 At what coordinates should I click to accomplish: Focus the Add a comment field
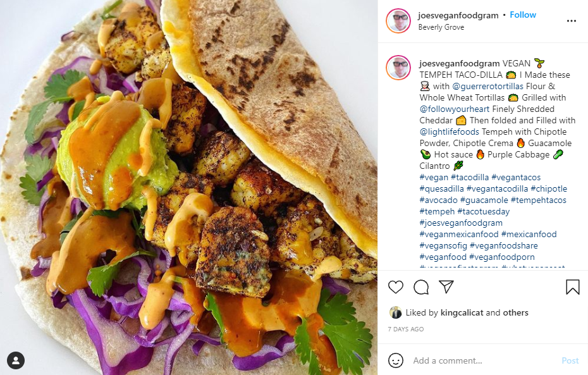point(484,360)
